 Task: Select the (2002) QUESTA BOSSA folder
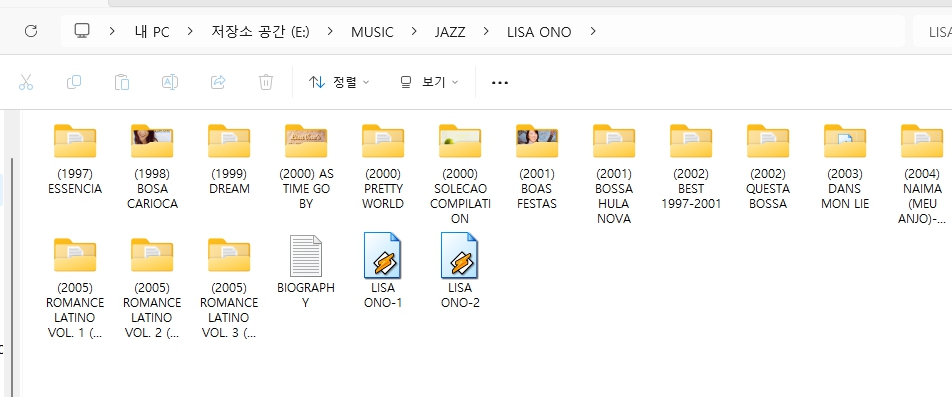click(x=768, y=167)
